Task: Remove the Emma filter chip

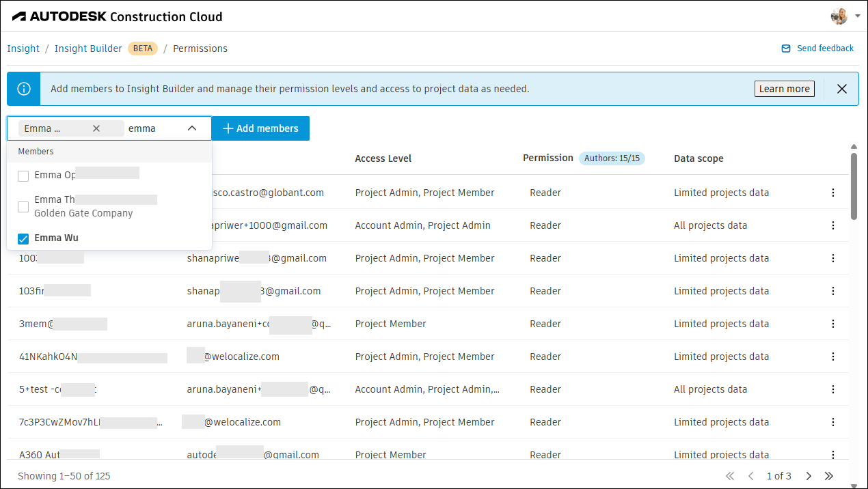Action: (96, 128)
